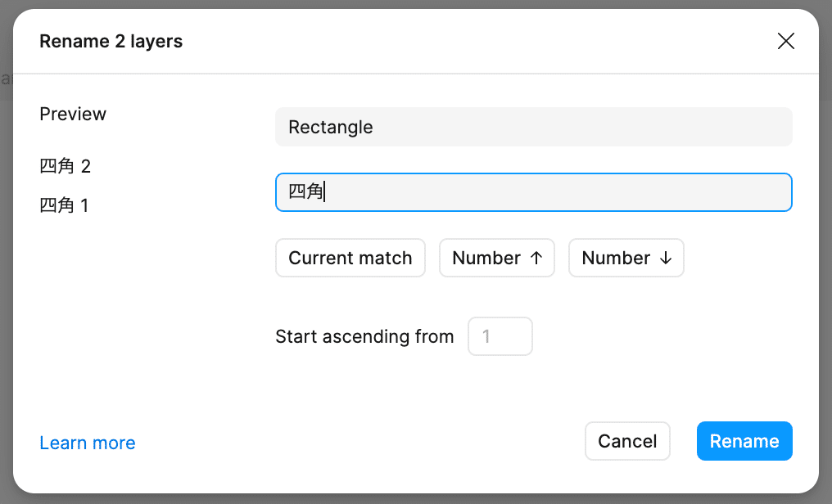The height and width of the screenshot is (504, 832).
Task: Click the Preview heading
Action: (x=73, y=114)
